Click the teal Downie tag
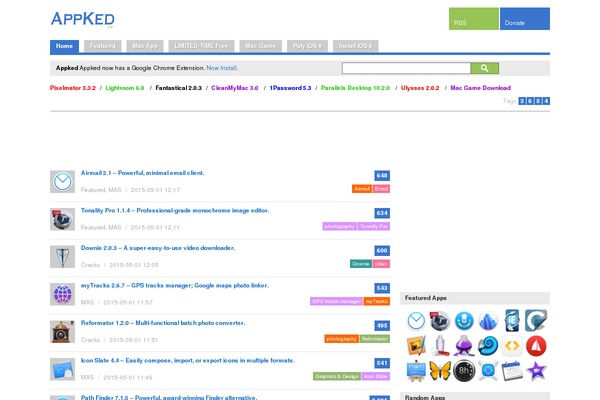 [x=361, y=264]
